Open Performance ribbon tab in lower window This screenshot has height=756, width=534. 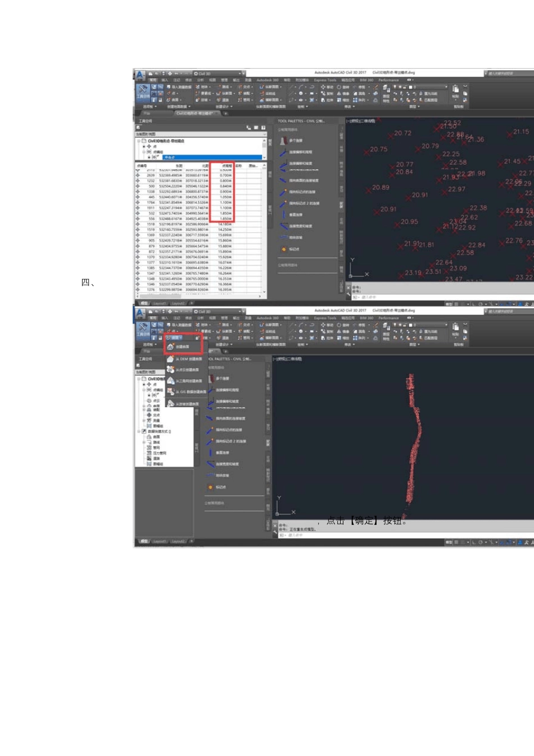click(x=388, y=318)
